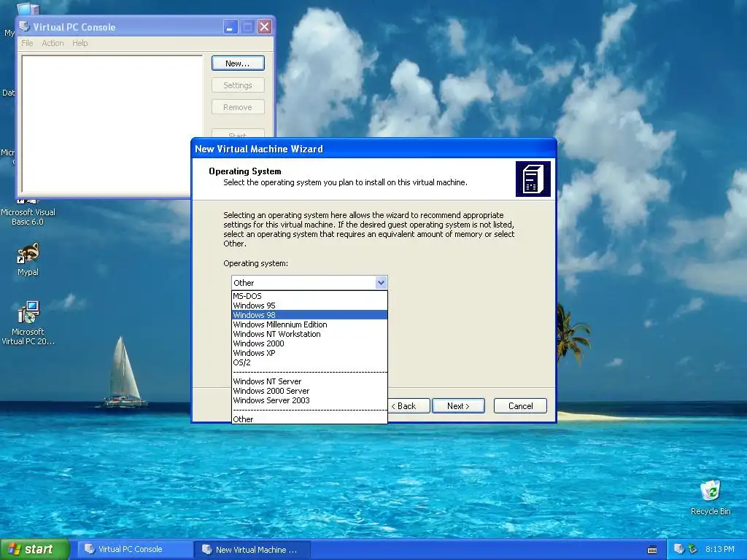The height and width of the screenshot is (560, 747).
Task: Cancel the New Virtual Machine Wizard
Action: click(x=520, y=405)
